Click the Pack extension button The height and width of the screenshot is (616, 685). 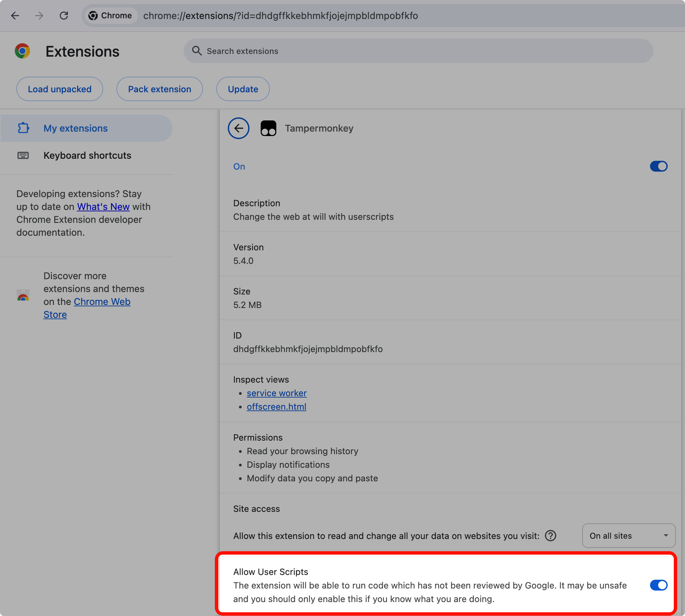coord(160,89)
